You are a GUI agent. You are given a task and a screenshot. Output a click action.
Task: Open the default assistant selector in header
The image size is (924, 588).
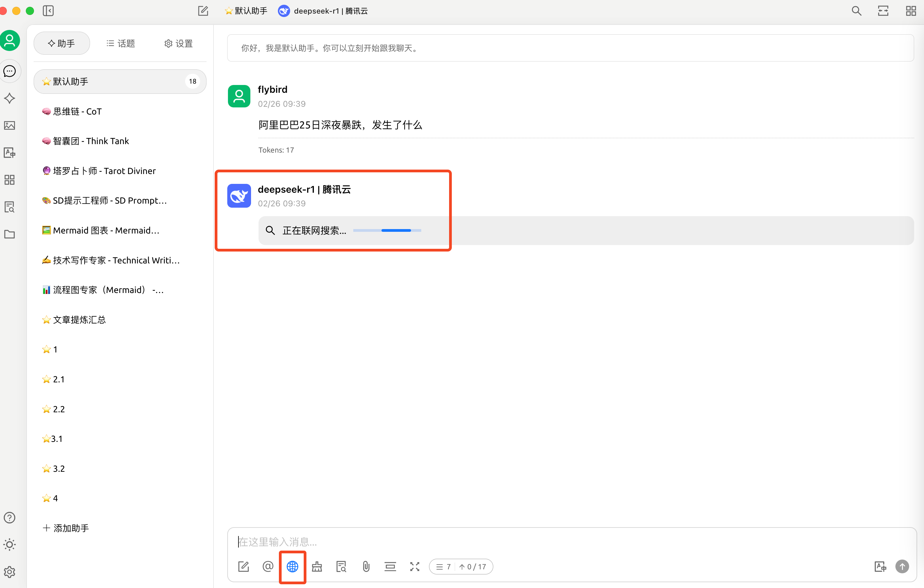pos(246,11)
